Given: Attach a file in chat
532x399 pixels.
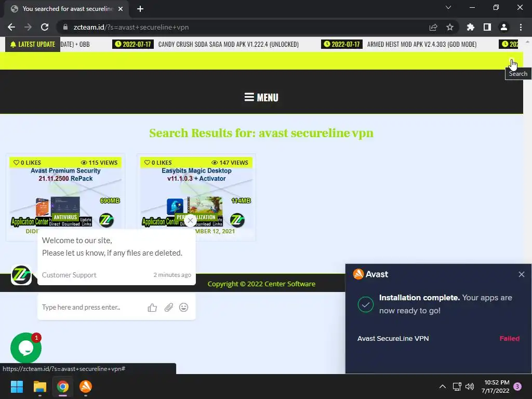Looking at the screenshot, I should (169, 308).
